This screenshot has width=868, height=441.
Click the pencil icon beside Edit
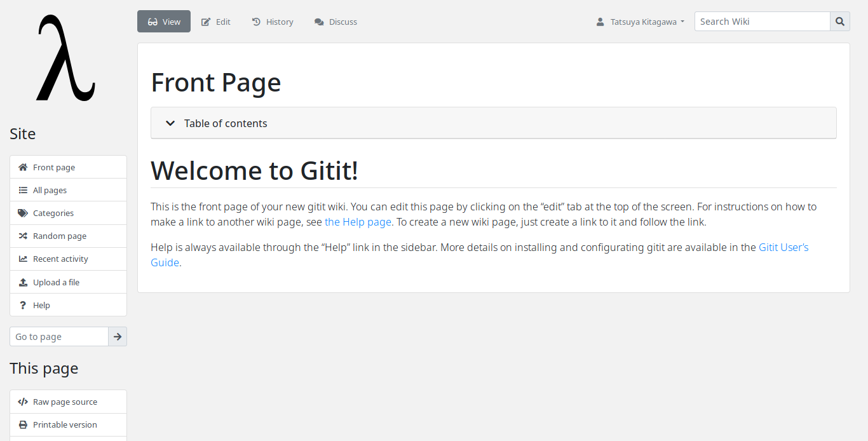pyautogui.click(x=206, y=22)
